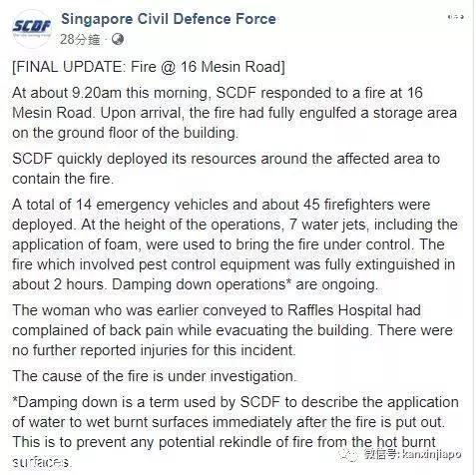Click 'The cause of the fire is under investigation'

point(154,376)
